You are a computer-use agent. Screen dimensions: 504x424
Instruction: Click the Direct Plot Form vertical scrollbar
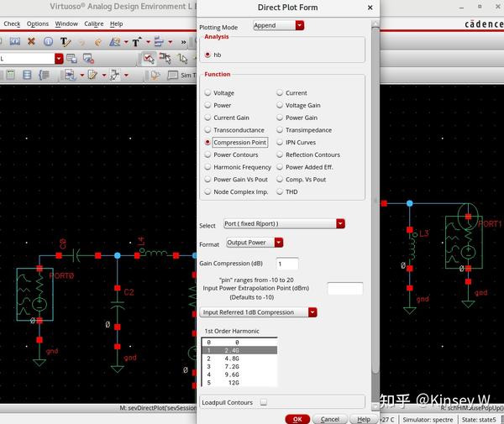pyautogui.click(x=375, y=200)
